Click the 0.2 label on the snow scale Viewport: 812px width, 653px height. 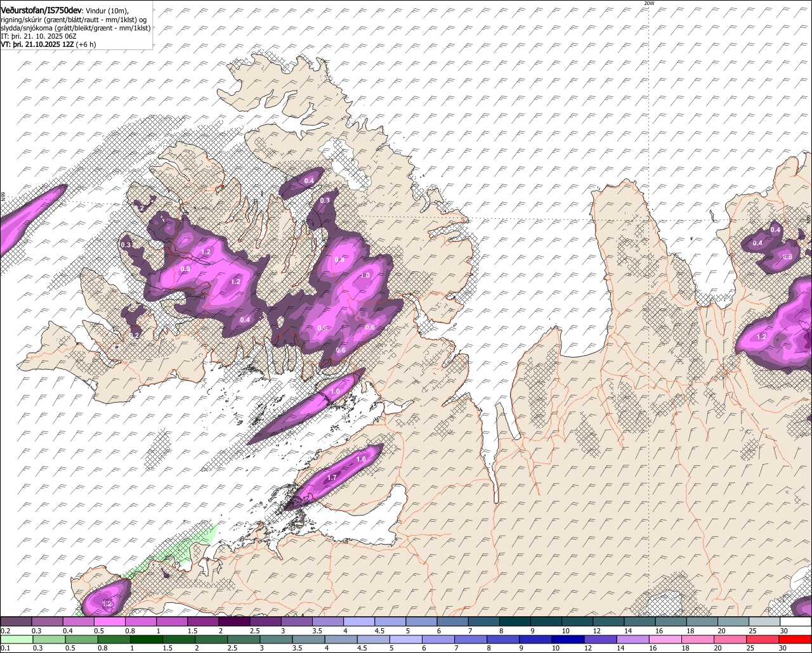pyautogui.click(x=5, y=630)
